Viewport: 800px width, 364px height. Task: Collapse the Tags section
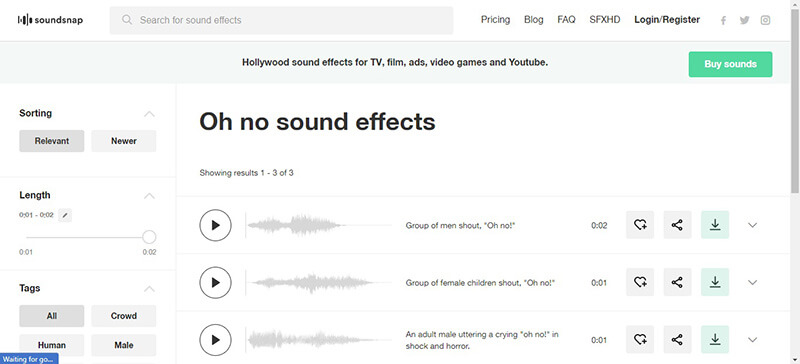point(149,289)
